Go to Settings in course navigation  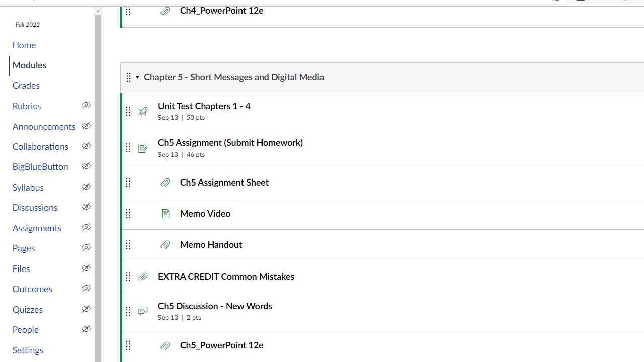click(28, 350)
